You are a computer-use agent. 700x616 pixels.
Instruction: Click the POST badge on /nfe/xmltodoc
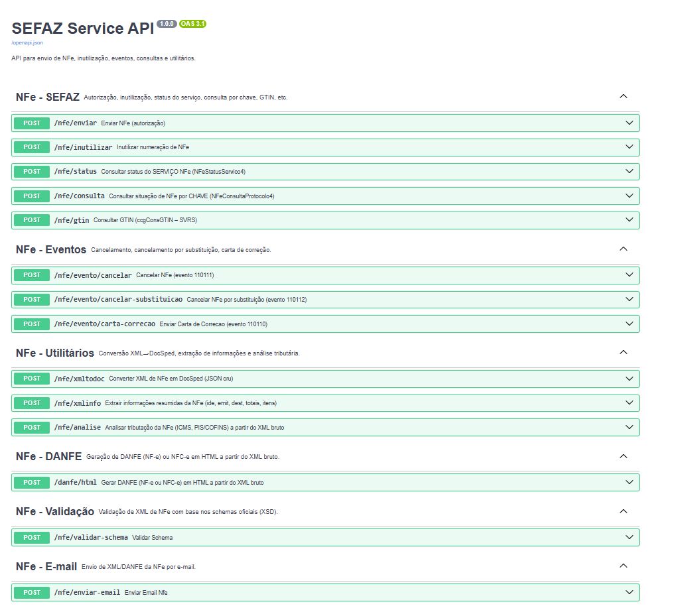pos(31,378)
